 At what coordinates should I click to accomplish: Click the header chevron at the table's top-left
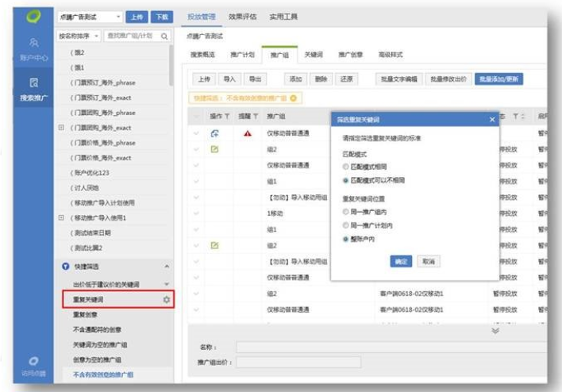196,116
